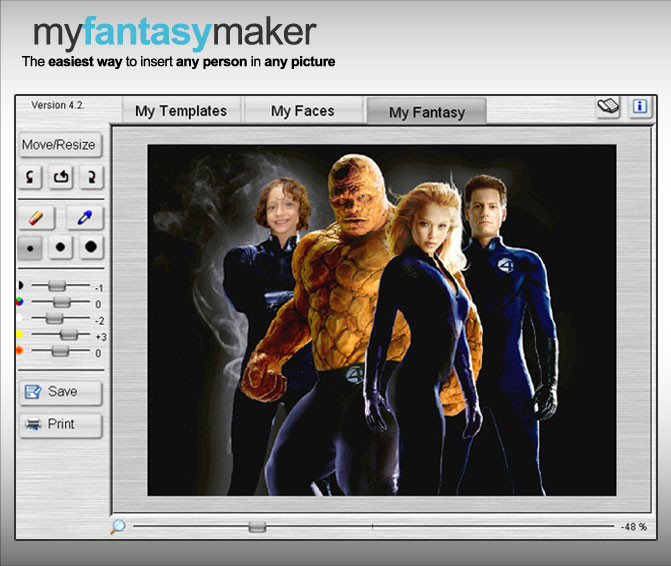Viewport: 671px width, 566px height.
Task: Select the My Fantasy tab
Action: point(427,112)
